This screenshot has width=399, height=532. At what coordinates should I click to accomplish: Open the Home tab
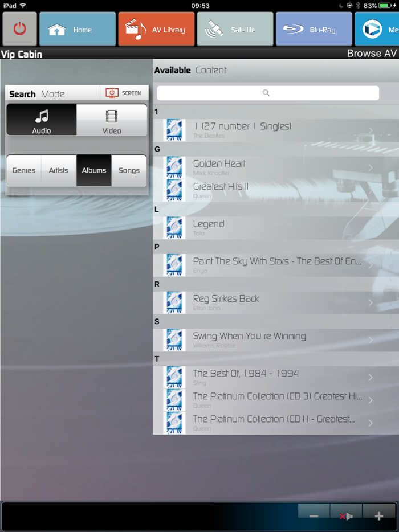pyautogui.click(x=78, y=29)
